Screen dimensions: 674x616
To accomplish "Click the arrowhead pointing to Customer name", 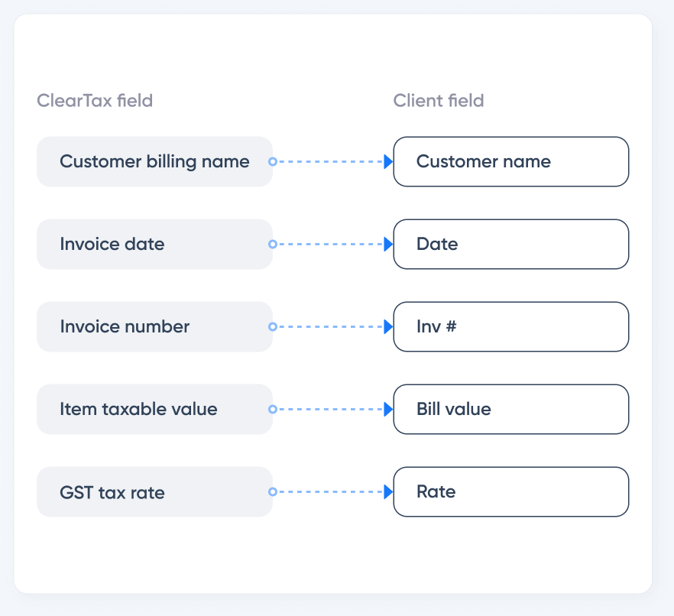I will click(388, 161).
